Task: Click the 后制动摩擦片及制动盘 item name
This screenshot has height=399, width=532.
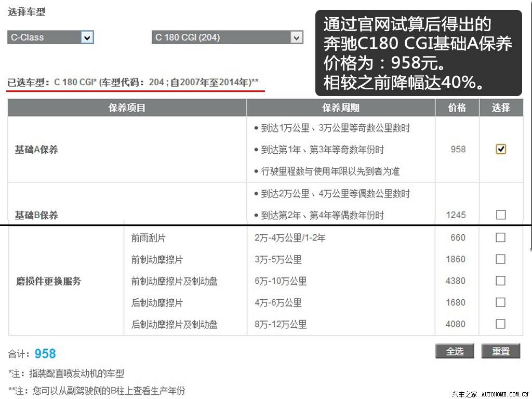Action: [175, 325]
